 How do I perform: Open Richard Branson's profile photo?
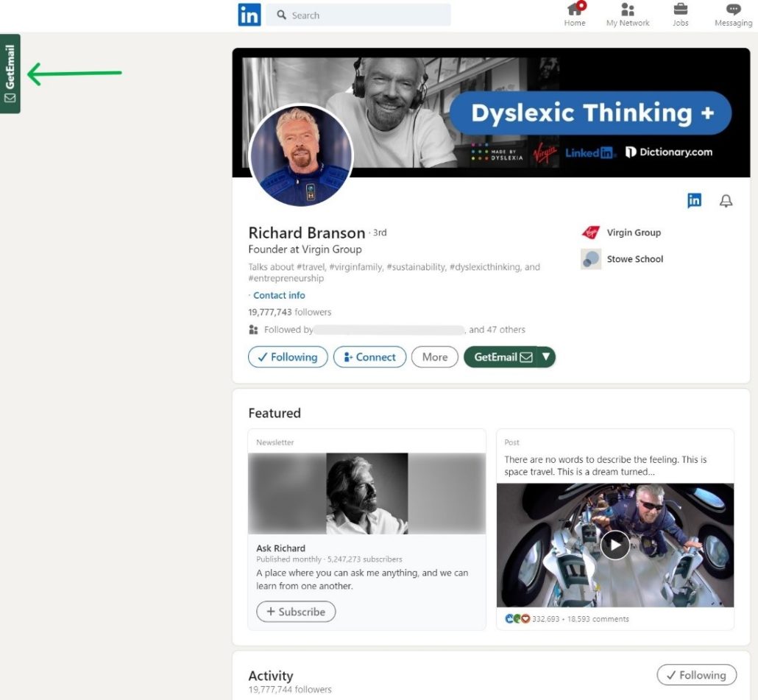301,156
